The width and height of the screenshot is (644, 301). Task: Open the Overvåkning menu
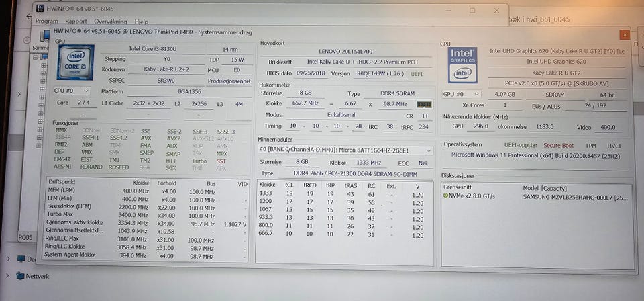pos(111,21)
